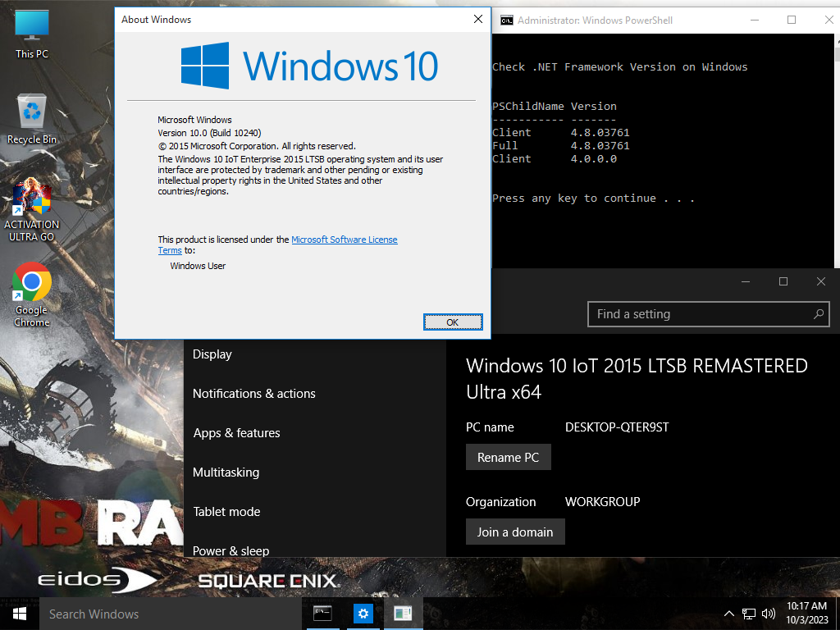Launch ACTIVATION ULTRA GO shortcut
The image size is (840, 630).
(x=32, y=210)
